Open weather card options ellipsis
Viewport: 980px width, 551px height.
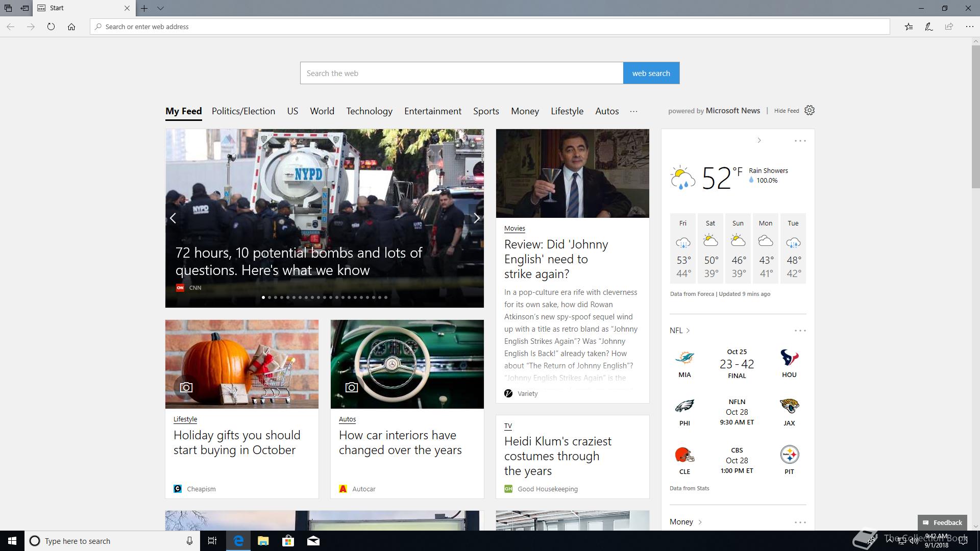point(800,140)
